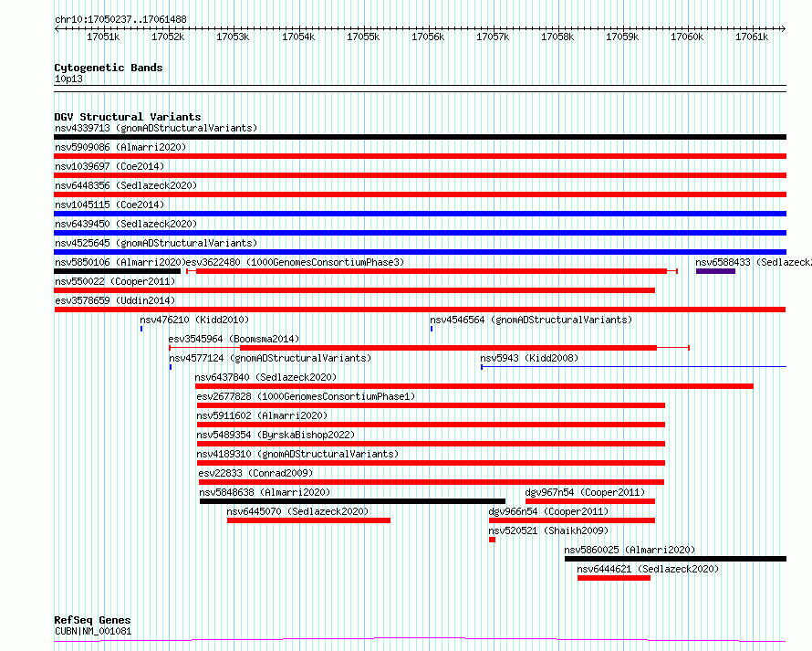The image size is (812, 651).
Task: Click the thin blue nsv5943 line
Action: tap(634, 367)
